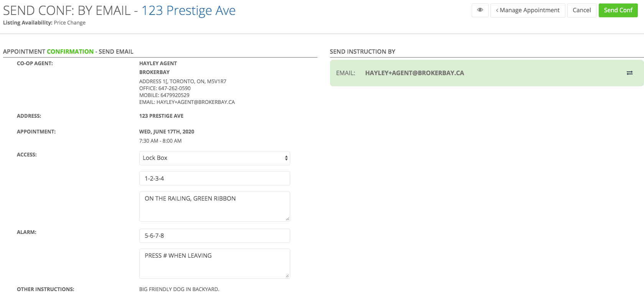The height and width of the screenshot is (298, 644).
Task: Click the PRESS # WHEN LEAVING textarea
Action: pos(215,263)
